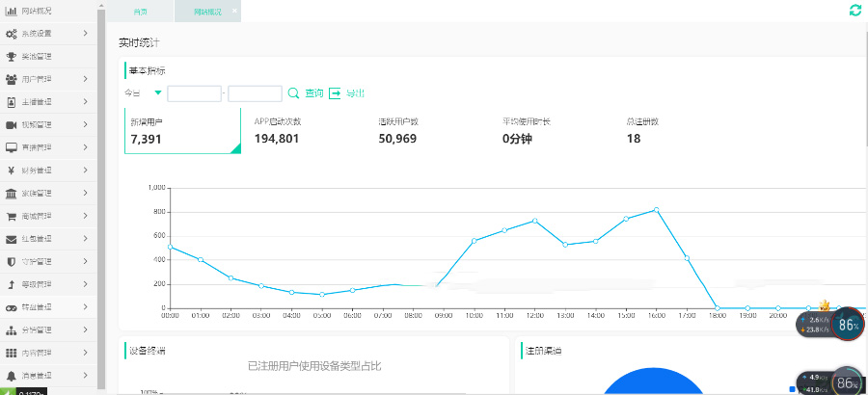This screenshot has height=395, width=868.
Task: Expand the 家族管理 menu chevron
Action: click(x=86, y=193)
